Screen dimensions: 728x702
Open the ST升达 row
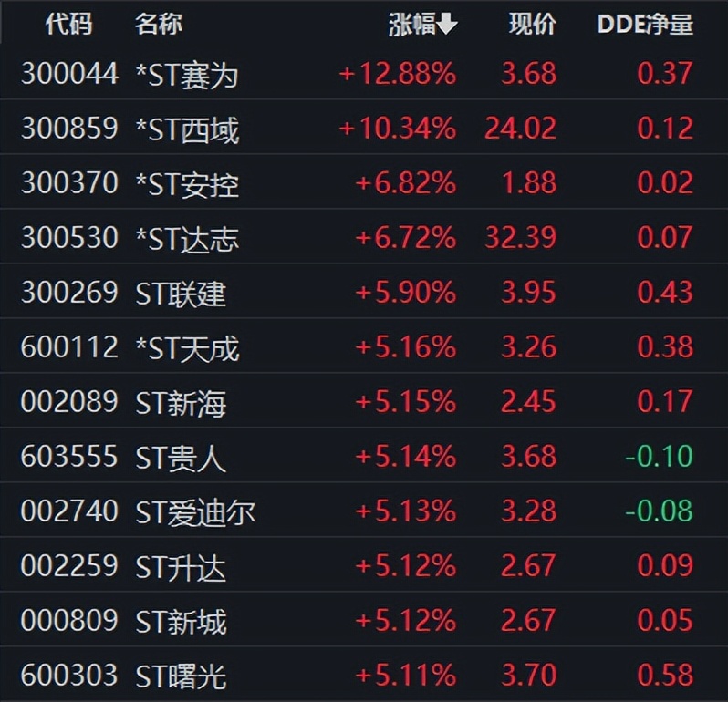[181, 566]
